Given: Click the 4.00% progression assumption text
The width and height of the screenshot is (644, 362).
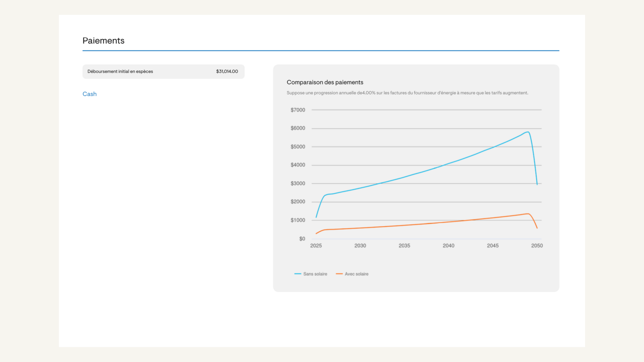Looking at the screenshot, I should [368, 93].
